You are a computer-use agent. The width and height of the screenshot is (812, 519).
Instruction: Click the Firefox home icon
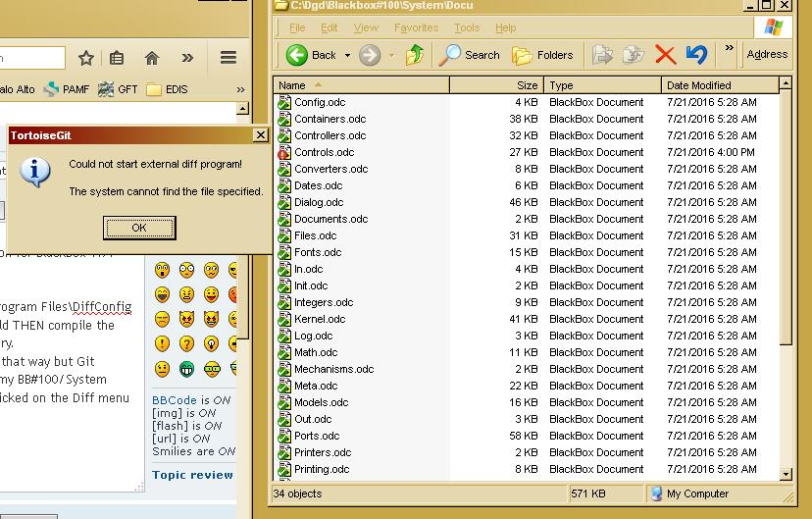[151, 58]
